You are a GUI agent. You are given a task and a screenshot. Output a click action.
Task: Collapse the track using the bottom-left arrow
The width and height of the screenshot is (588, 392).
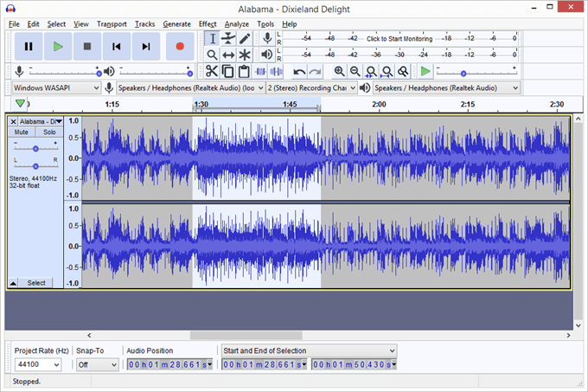pos(13,283)
